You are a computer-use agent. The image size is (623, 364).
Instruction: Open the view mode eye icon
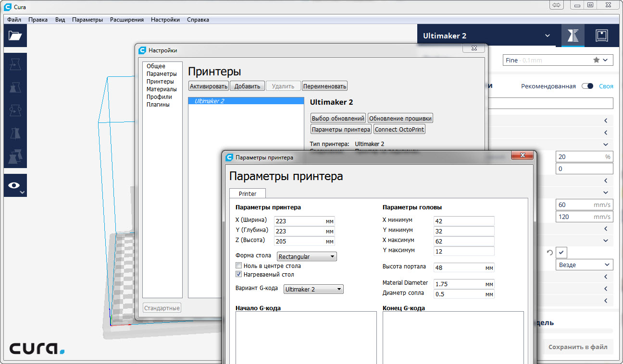15,185
